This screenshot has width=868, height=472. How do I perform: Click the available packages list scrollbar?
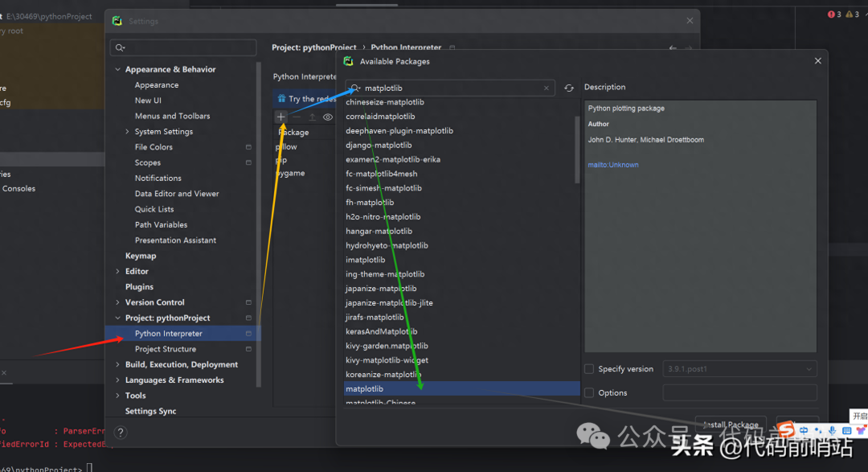pos(577,150)
